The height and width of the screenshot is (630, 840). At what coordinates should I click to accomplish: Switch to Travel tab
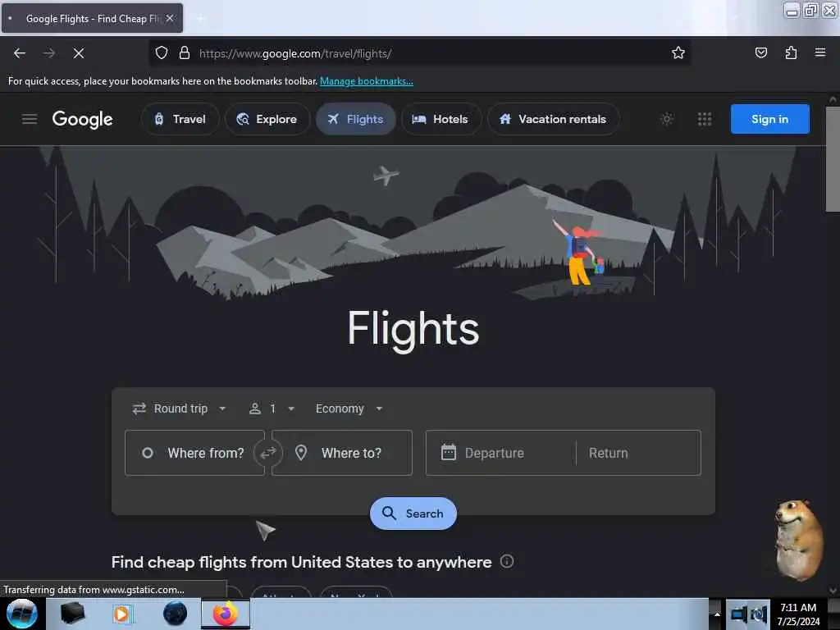[180, 119]
